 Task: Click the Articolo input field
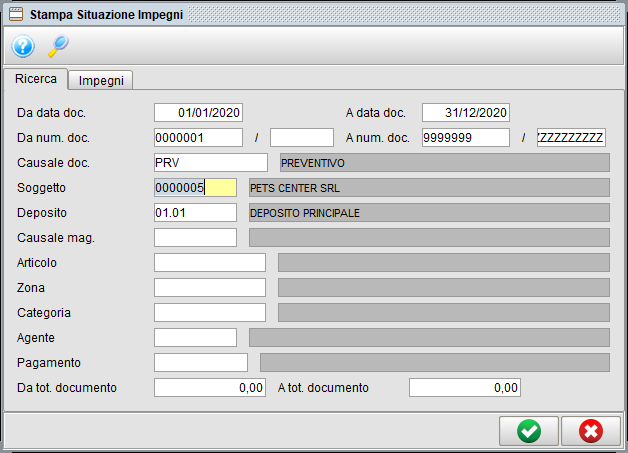[209, 262]
